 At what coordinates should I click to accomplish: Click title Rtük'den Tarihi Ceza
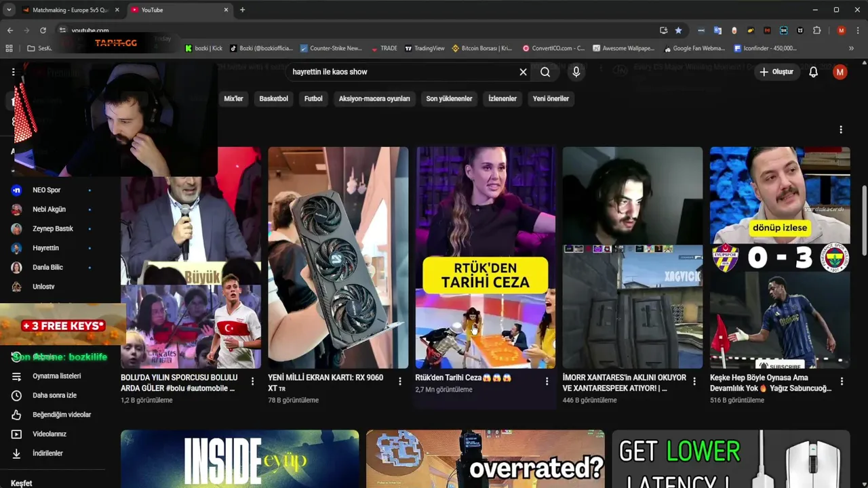pyautogui.click(x=464, y=378)
